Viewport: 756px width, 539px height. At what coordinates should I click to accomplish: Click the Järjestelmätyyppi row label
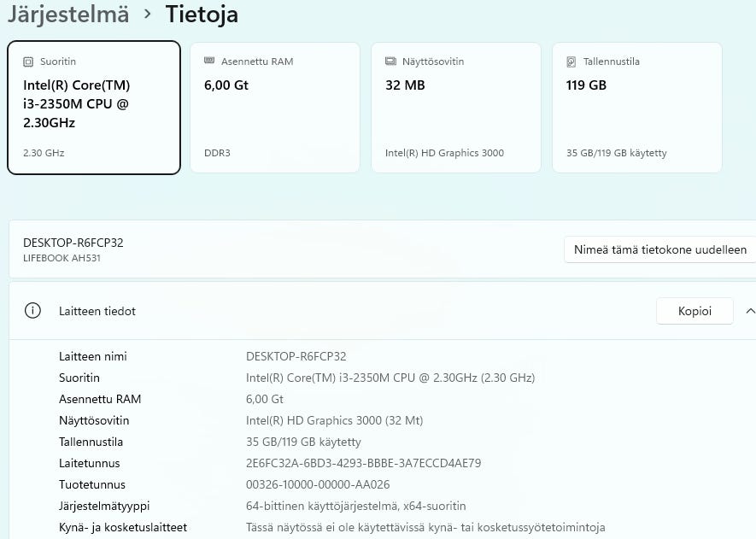(x=104, y=506)
